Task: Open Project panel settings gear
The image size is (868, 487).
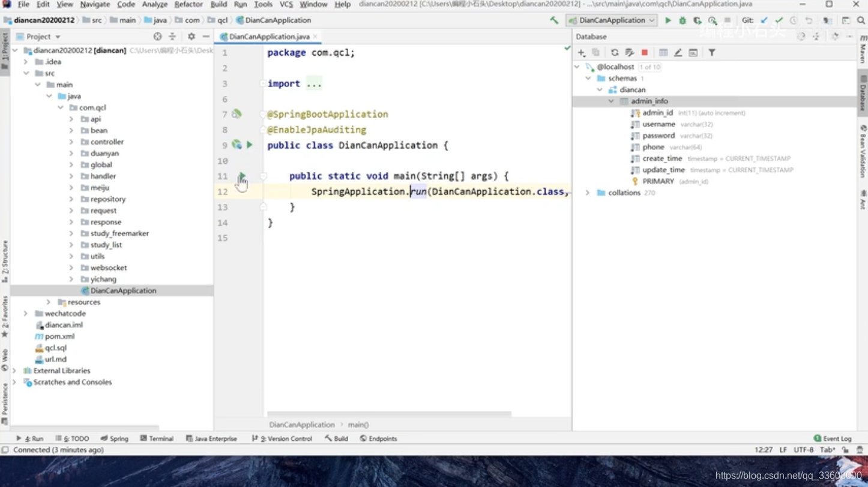Action: (191, 37)
